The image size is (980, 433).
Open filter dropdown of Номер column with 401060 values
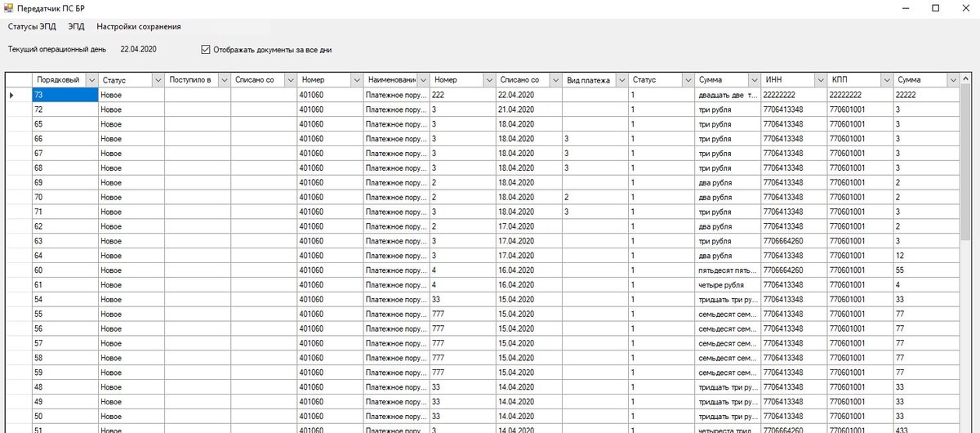tap(356, 80)
